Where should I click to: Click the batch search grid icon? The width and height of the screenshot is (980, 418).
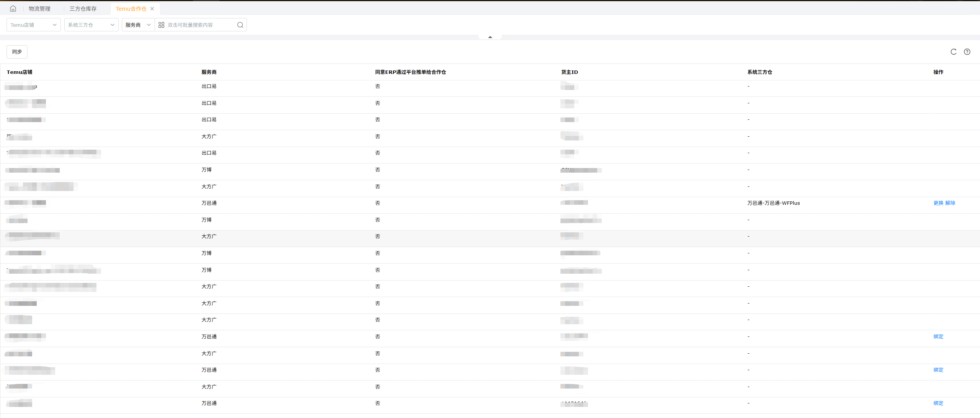pos(161,25)
